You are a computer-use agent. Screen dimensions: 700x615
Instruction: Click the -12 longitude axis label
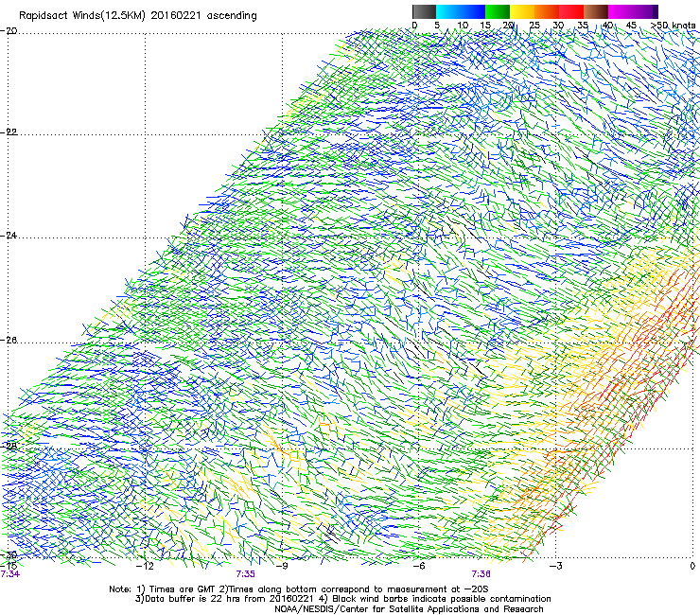145,566
